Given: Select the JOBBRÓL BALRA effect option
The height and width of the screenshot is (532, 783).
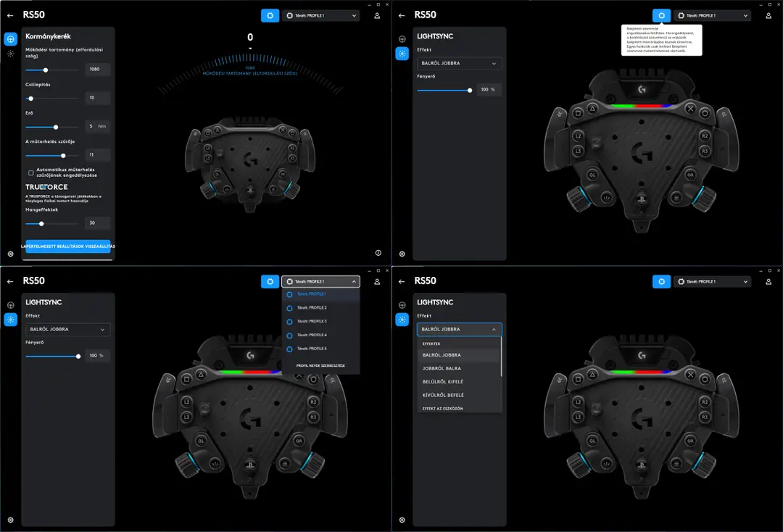Looking at the screenshot, I should coord(458,368).
